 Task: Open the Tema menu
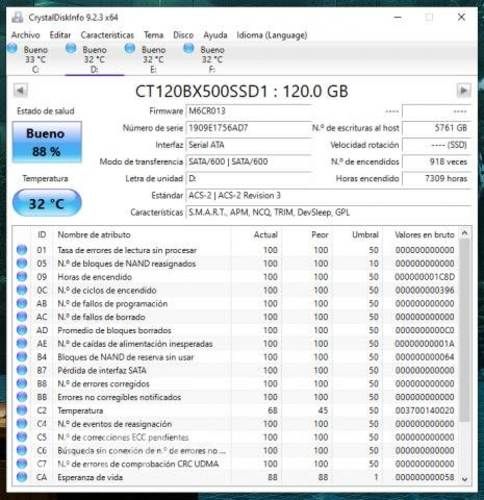point(154,35)
